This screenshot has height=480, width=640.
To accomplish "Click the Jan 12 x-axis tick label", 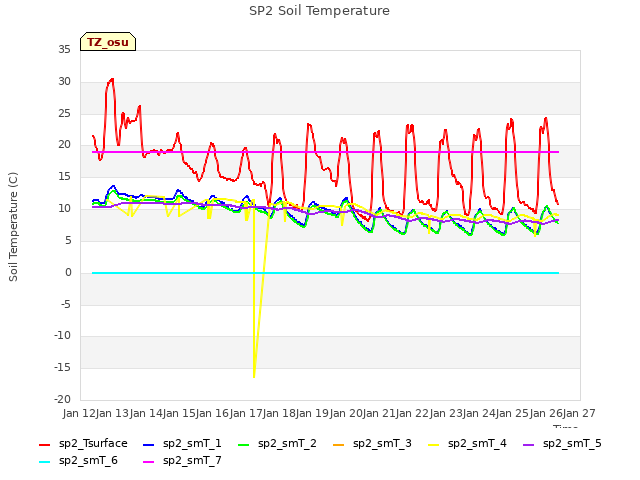I will 79,413.
